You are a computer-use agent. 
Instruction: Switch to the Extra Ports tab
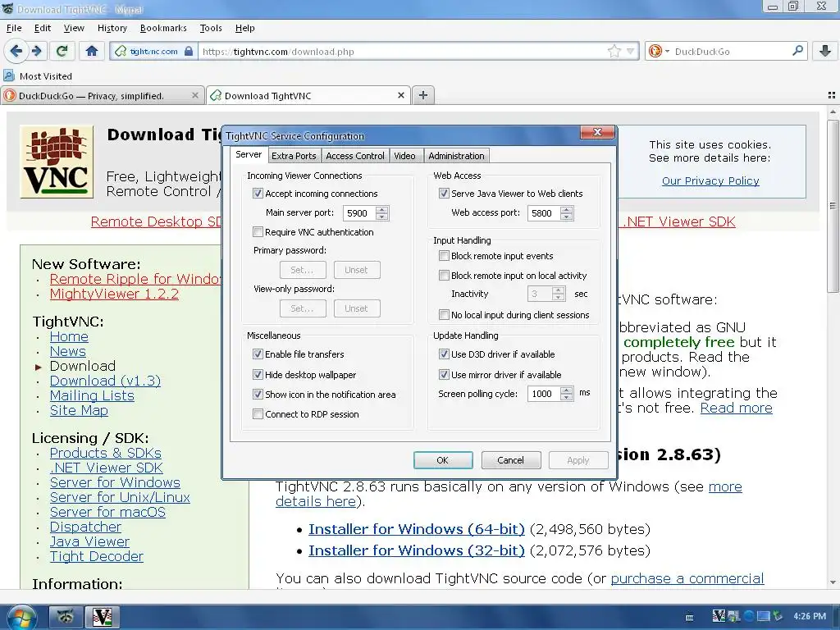[294, 156]
